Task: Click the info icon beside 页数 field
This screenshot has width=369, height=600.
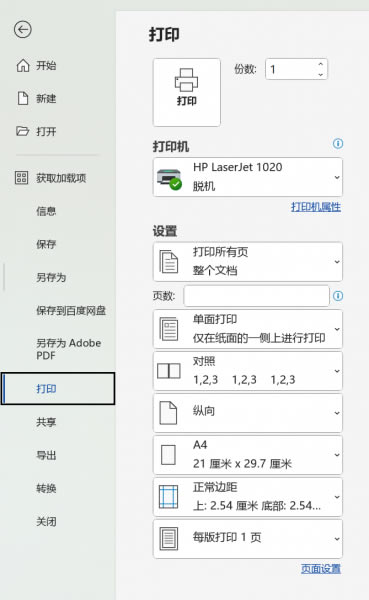Action: [338, 296]
